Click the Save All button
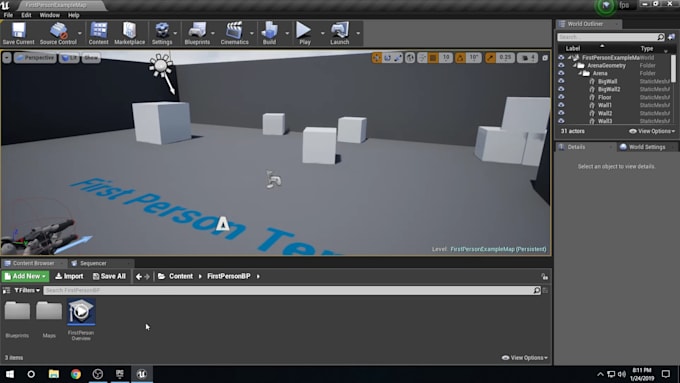This screenshot has height=383, width=680. [x=109, y=276]
